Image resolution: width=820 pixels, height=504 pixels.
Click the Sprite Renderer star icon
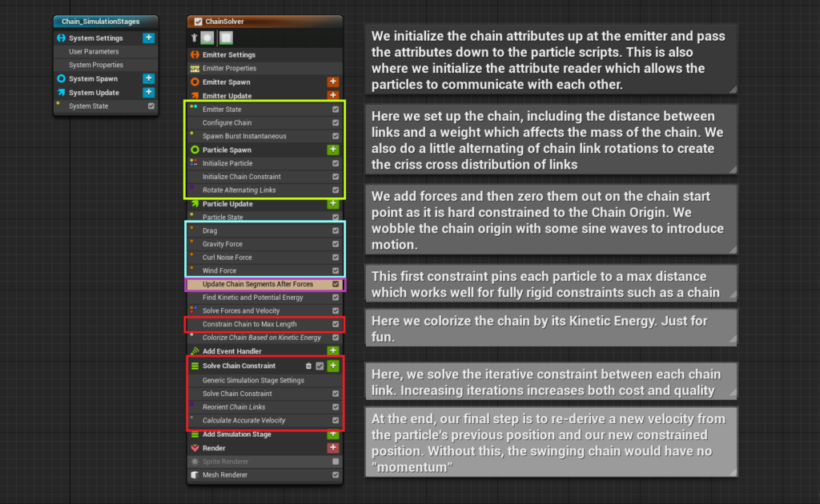coord(195,462)
